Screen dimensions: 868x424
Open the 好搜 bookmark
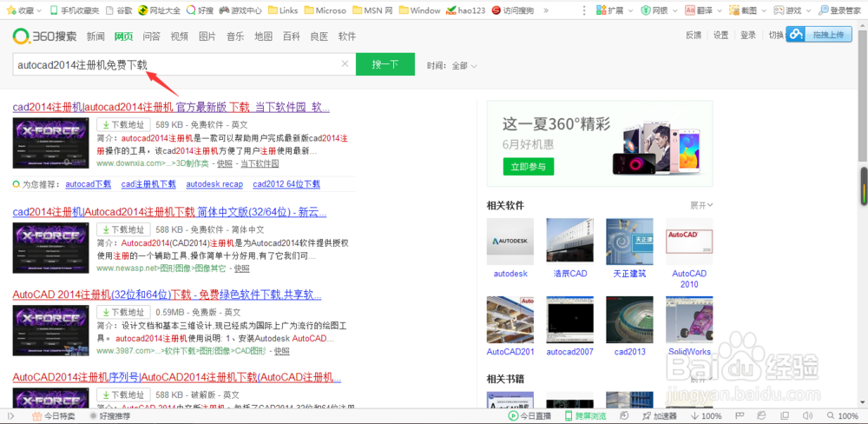(x=200, y=10)
